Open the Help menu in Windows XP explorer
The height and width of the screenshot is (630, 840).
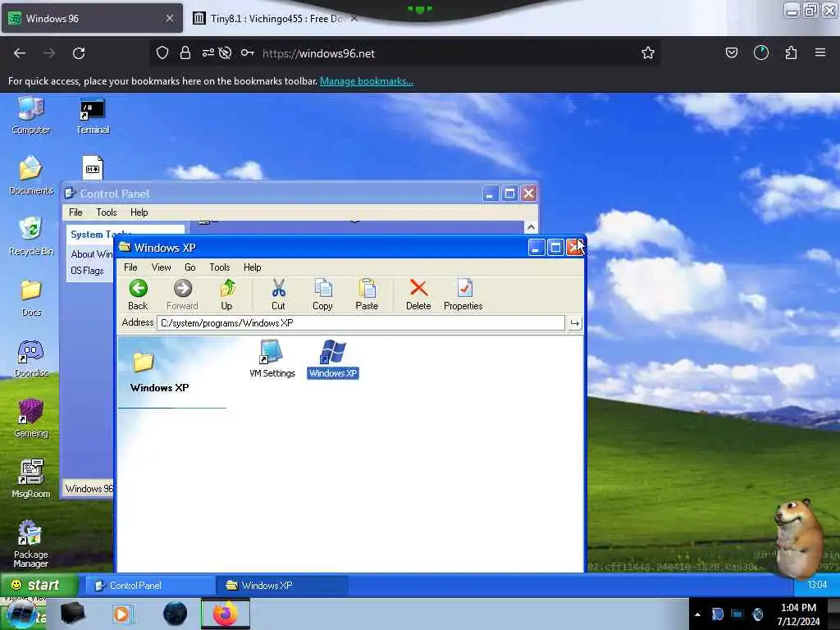[253, 267]
